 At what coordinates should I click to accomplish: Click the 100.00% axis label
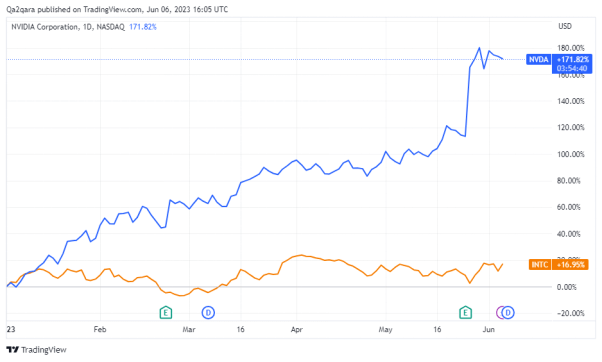tap(571, 154)
